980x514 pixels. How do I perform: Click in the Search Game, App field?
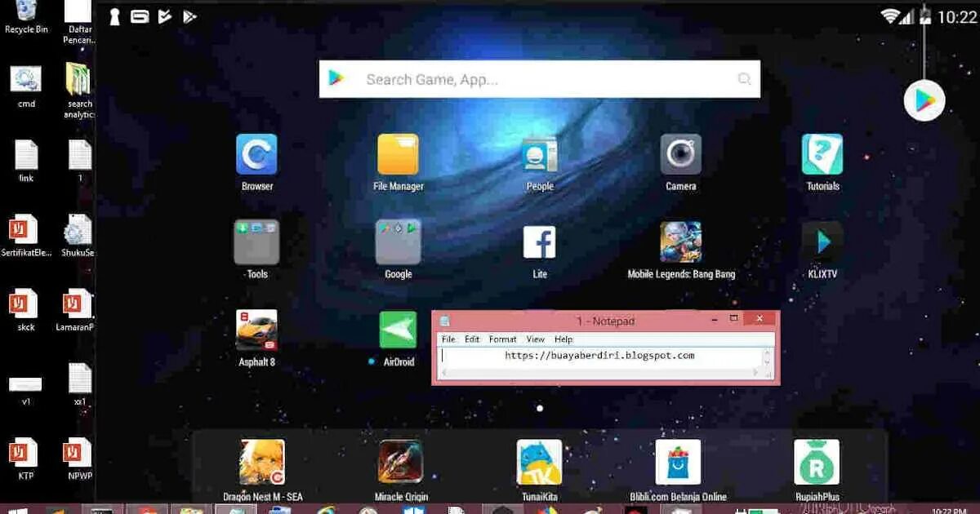click(x=539, y=79)
